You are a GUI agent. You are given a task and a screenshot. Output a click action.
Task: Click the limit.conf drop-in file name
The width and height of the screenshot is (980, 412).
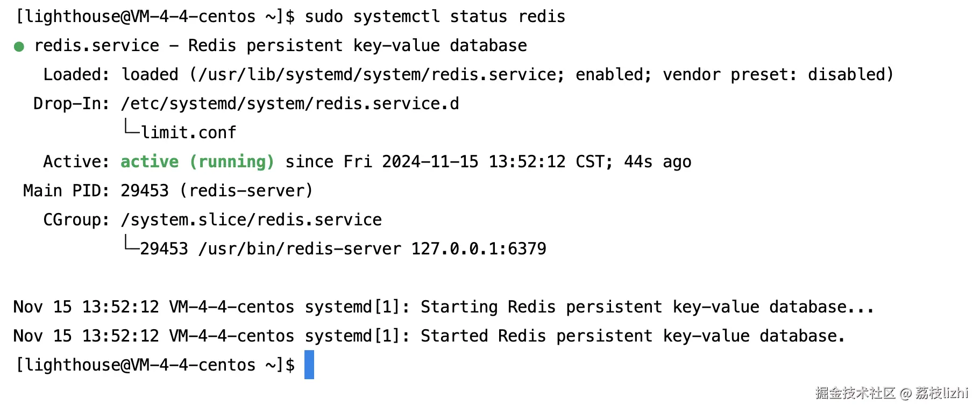[x=189, y=132]
